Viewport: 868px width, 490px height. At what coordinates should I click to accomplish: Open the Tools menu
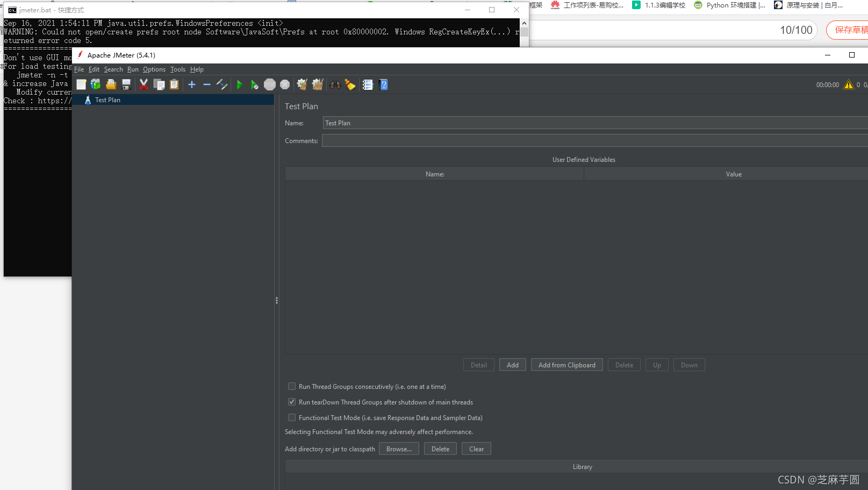pos(178,69)
